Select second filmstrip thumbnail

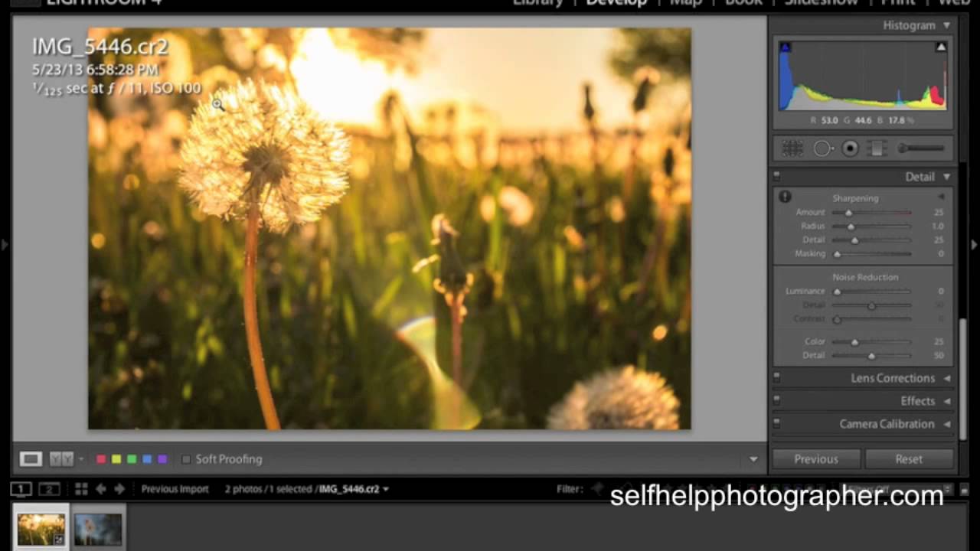click(98, 530)
